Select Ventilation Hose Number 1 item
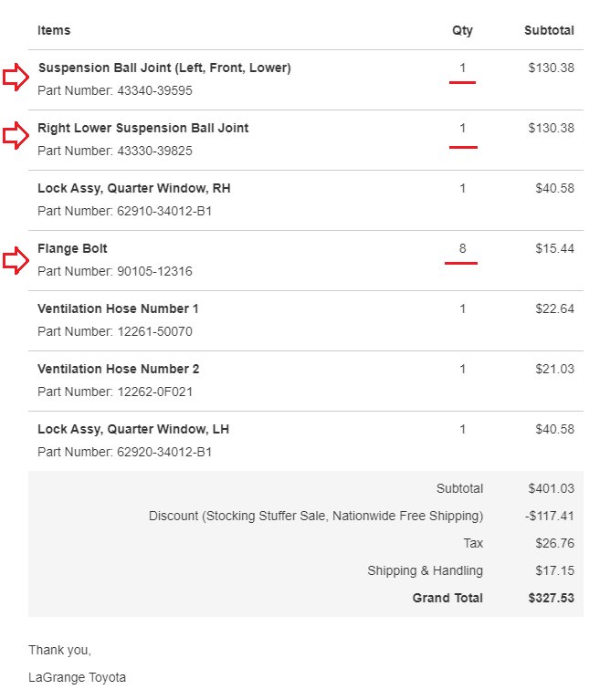 (x=118, y=308)
